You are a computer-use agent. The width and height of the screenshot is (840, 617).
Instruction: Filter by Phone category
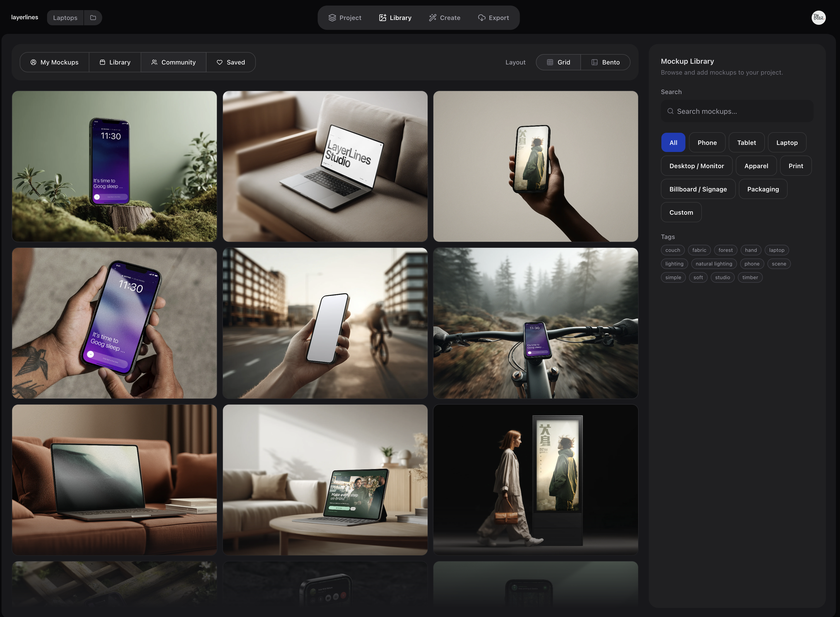point(707,143)
